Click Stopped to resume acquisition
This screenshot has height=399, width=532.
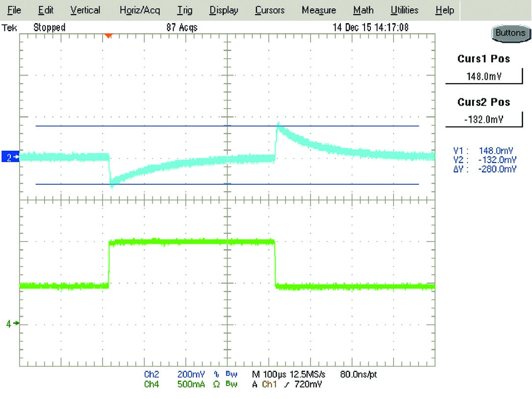[49, 28]
